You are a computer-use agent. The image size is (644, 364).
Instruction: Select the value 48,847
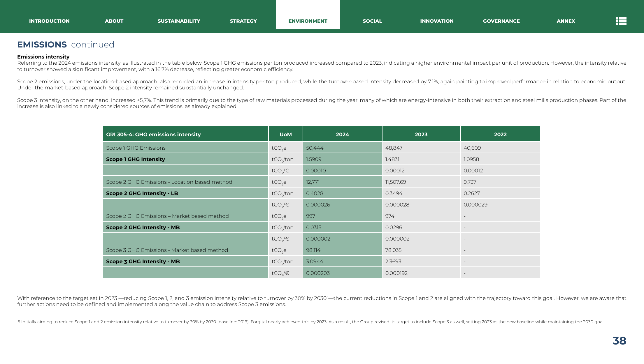(x=394, y=148)
